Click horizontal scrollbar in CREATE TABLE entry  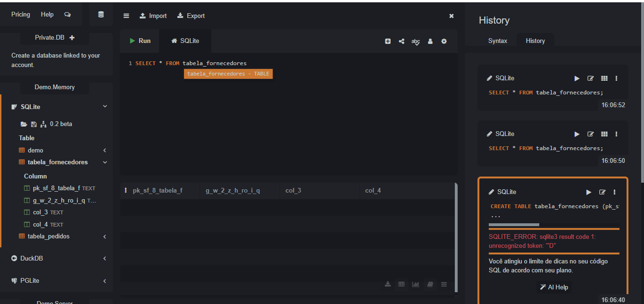(x=514, y=225)
